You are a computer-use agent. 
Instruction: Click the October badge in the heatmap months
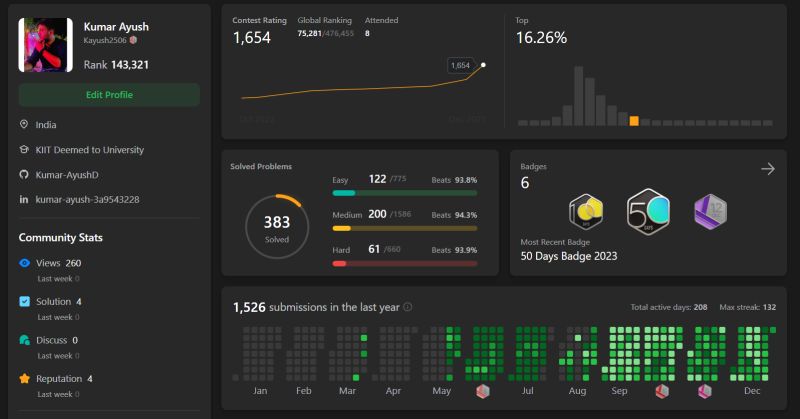pos(662,391)
